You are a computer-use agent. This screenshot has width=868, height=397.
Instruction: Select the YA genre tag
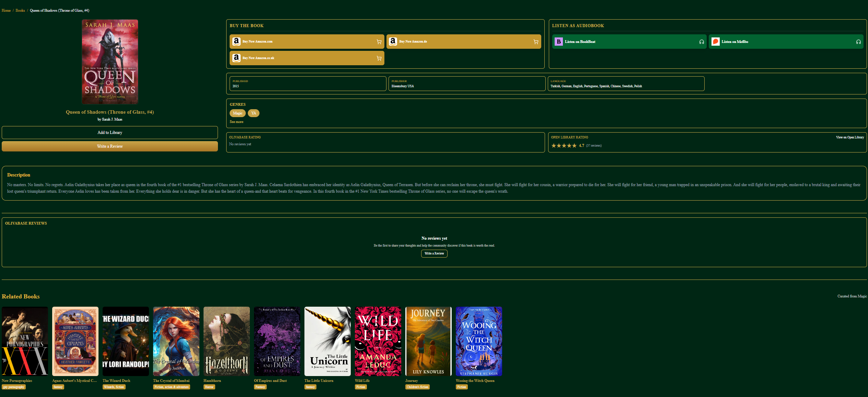(x=254, y=113)
